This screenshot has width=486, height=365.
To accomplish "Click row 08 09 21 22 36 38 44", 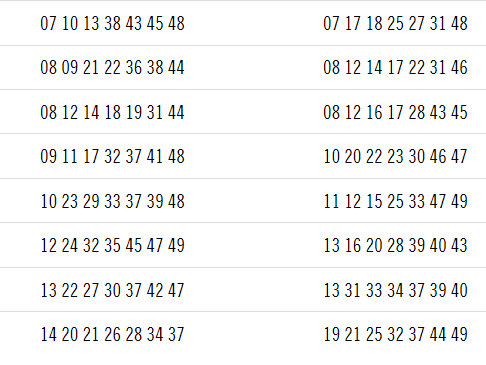I will pyautogui.click(x=112, y=67).
